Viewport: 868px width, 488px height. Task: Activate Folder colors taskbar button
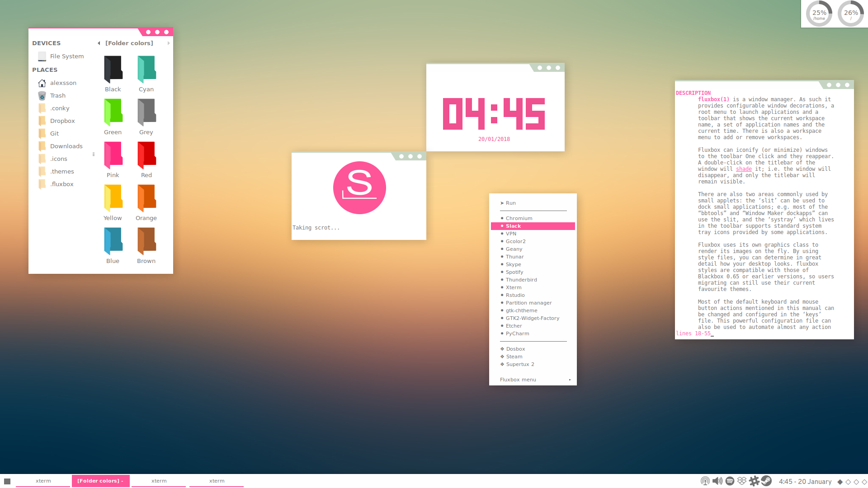pos(100,481)
